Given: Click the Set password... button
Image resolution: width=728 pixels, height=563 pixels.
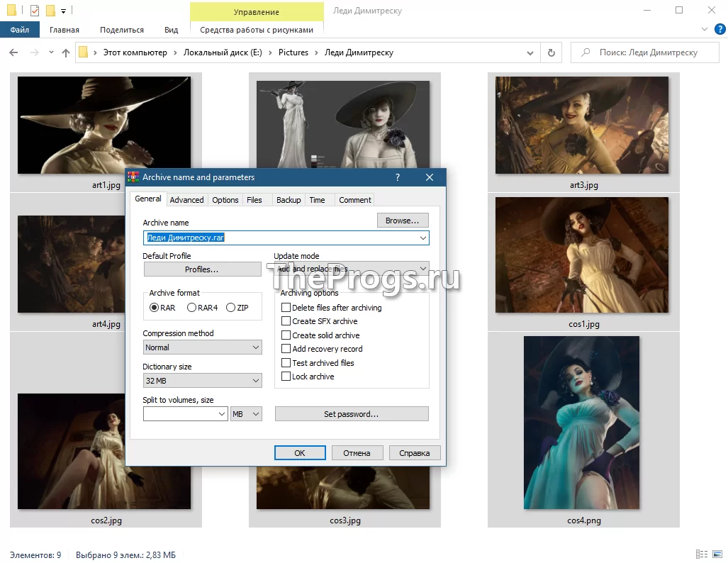Looking at the screenshot, I should pyautogui.click(x=352, y=414).
